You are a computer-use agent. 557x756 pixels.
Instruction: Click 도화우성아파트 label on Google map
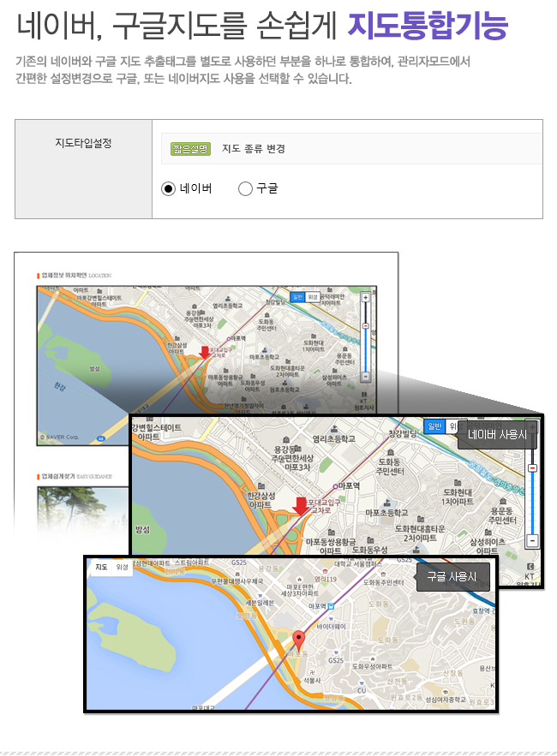[x=372, y=666]
